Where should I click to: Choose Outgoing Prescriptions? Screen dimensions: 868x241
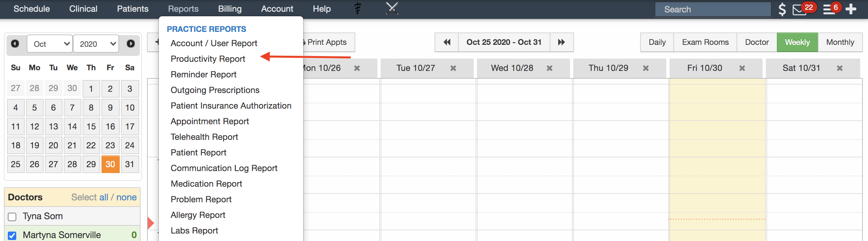coord(215,90)
